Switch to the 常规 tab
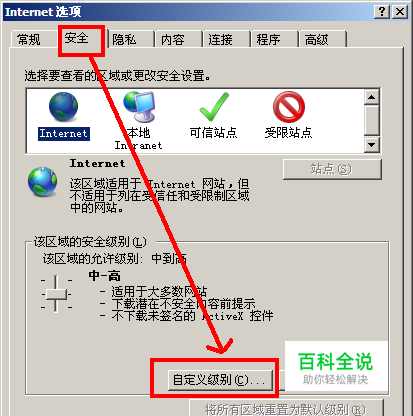 pyautogui.click(x=29, y=40)
